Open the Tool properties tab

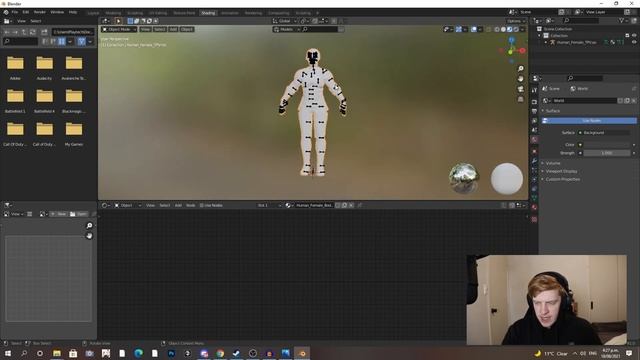(x=534, y=91)
